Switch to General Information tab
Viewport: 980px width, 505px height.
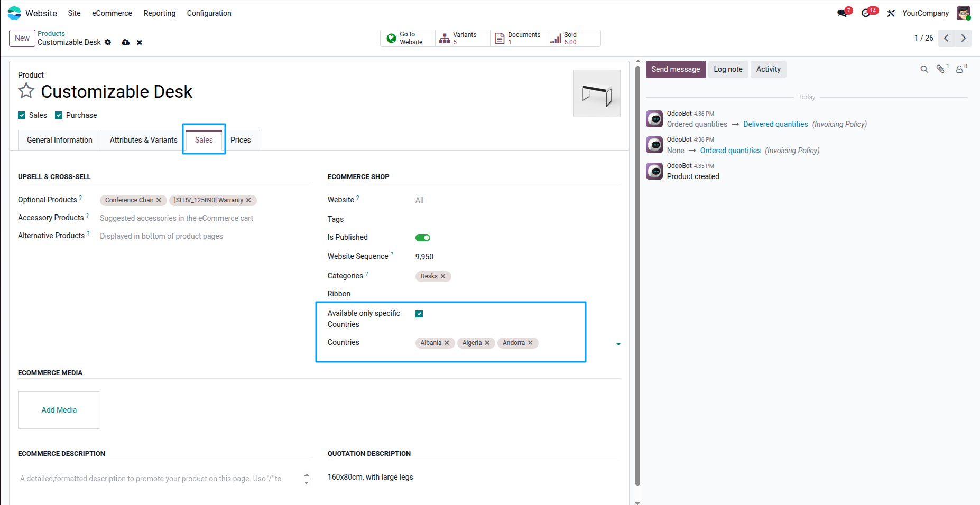60,140
